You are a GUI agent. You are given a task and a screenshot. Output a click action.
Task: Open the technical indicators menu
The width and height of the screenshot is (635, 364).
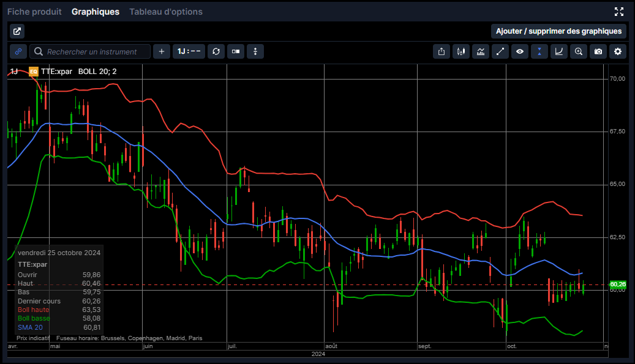pos(481,51)
